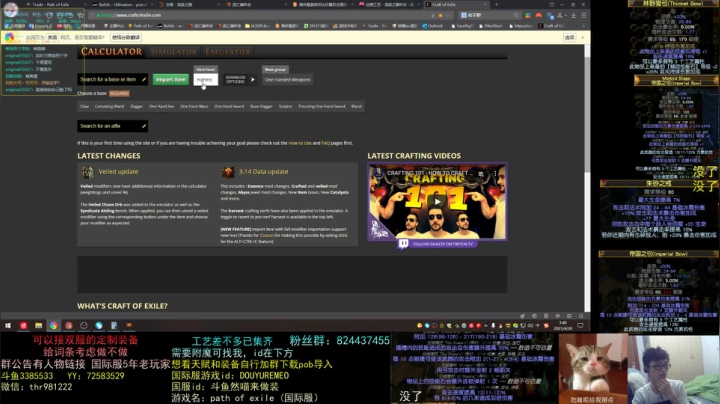Screen dimensions: 720x404
Task: Click the 3.14 Data update heading
Action: tap(264, 172)
